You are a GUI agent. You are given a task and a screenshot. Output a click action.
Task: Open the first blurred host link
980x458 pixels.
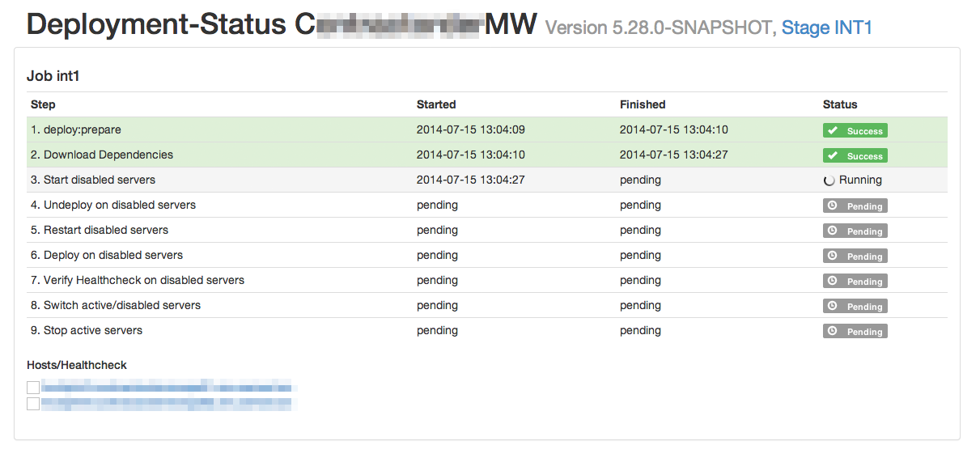(166, 388)
